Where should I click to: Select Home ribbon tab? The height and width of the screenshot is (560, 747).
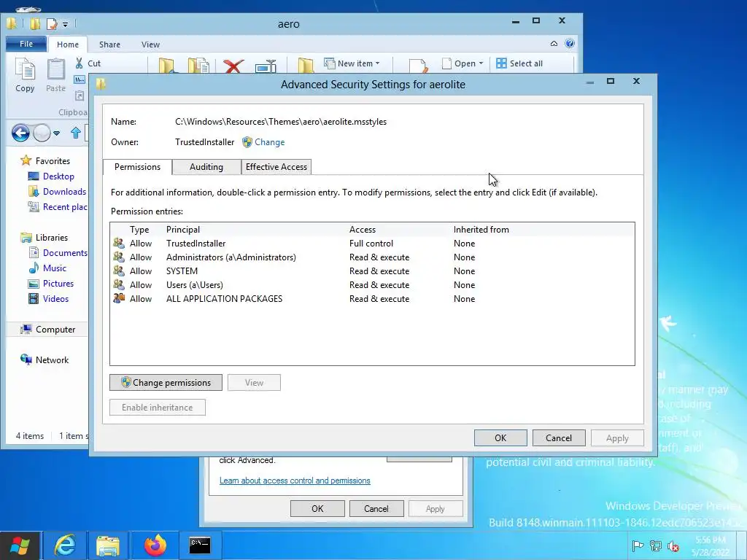pyautogui.click(x=68, y=44)
